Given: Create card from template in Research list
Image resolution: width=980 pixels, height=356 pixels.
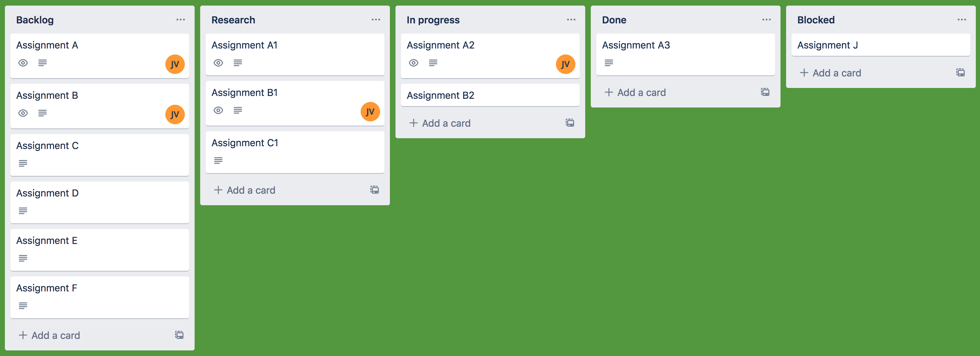Looking at the screenshot, I should [374, 190].
